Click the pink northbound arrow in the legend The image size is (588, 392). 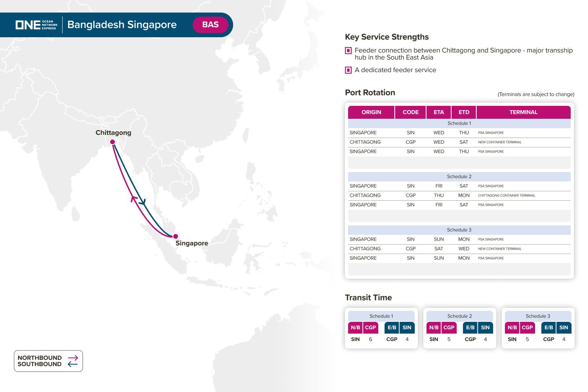(x=73, y=358)
